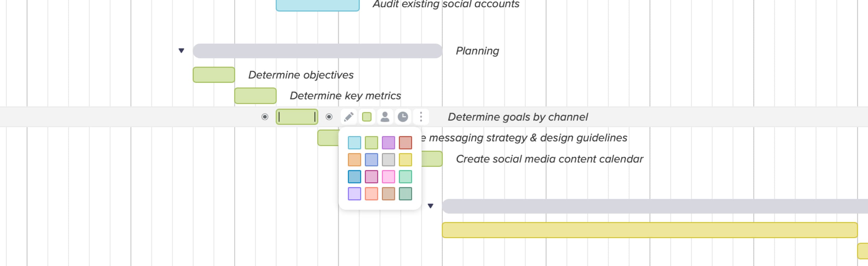
Task: Collapse the Planning group triangle
Action: [181, 51]
